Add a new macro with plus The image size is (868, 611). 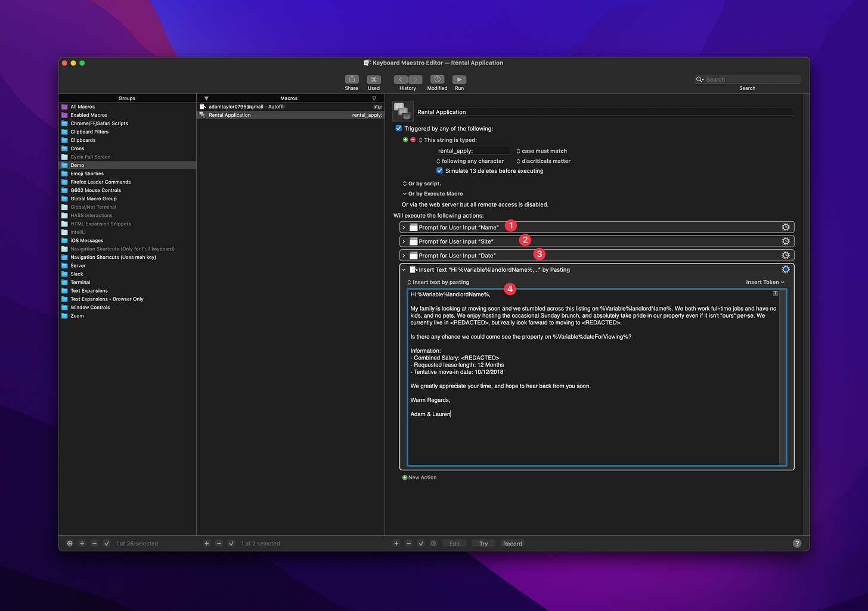coord(207,544)
